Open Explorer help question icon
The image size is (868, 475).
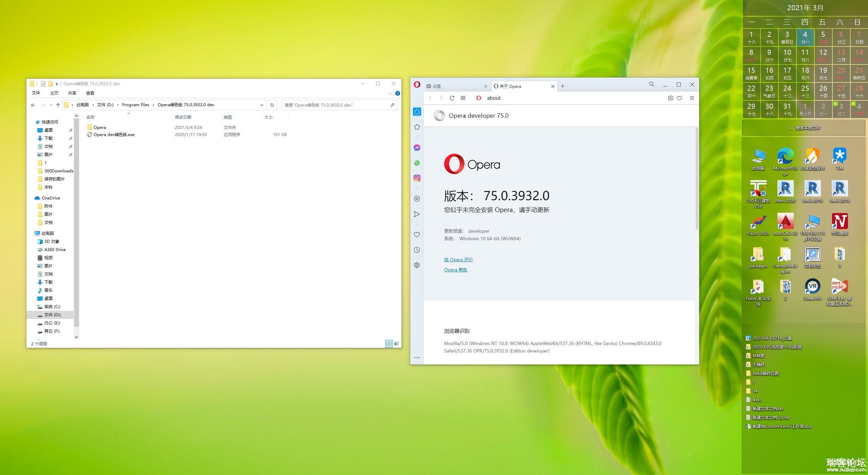(x=398, y=93)
